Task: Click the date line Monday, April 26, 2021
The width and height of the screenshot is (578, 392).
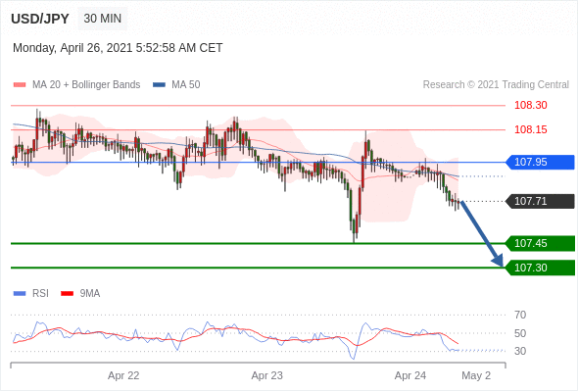Action: (x=118, y=48)
